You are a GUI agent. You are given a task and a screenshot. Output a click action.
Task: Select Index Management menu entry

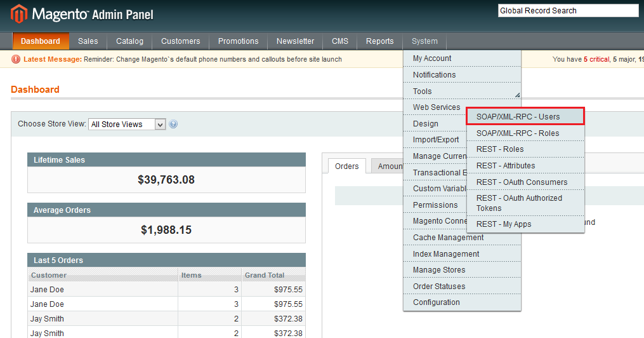462,254
